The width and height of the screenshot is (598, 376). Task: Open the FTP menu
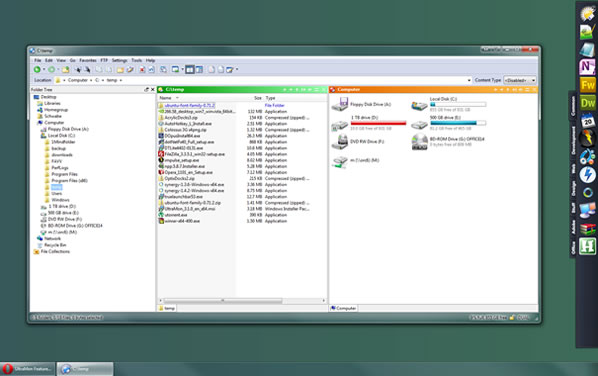coord(104,60)
